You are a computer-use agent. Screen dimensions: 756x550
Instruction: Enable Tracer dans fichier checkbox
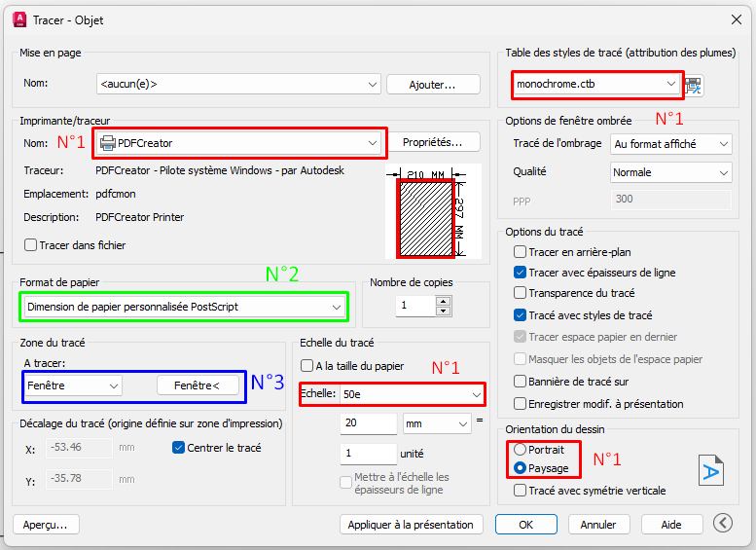click(x=30, y=245)
